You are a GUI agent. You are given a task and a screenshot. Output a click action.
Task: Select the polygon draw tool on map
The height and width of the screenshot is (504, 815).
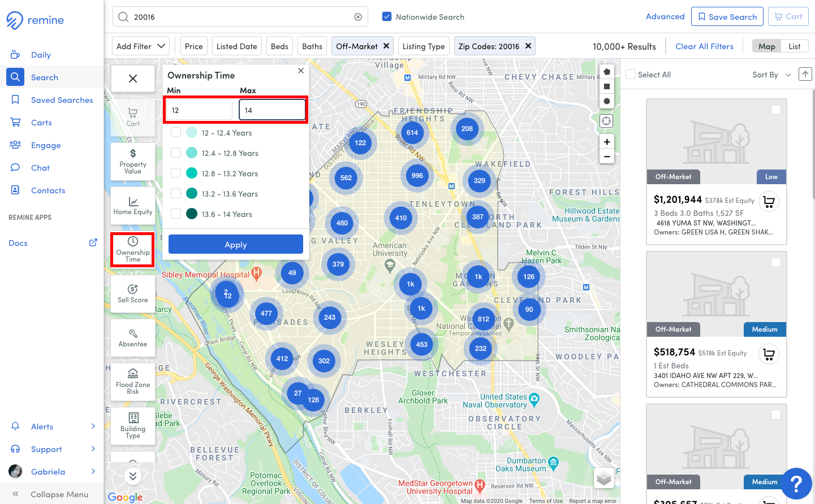[606, 72]
